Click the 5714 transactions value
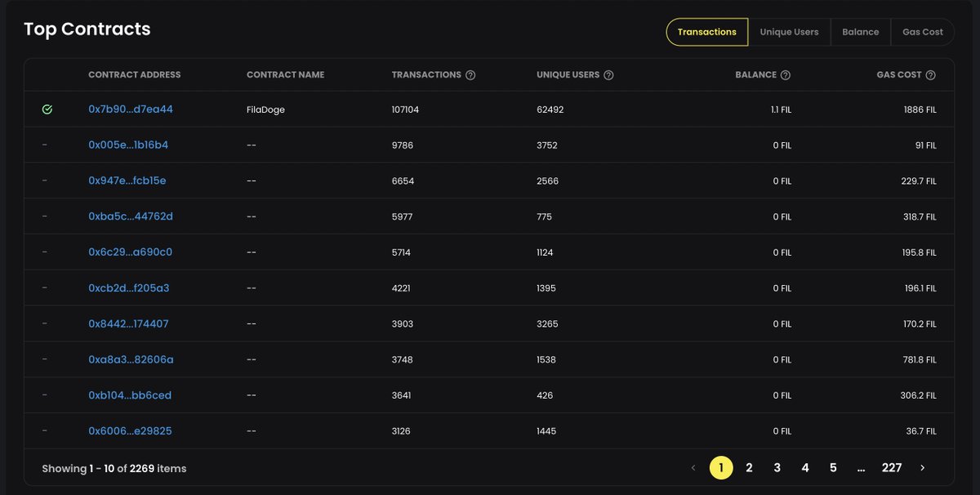Viewport: 980px width, 495px height. [401, 253]
